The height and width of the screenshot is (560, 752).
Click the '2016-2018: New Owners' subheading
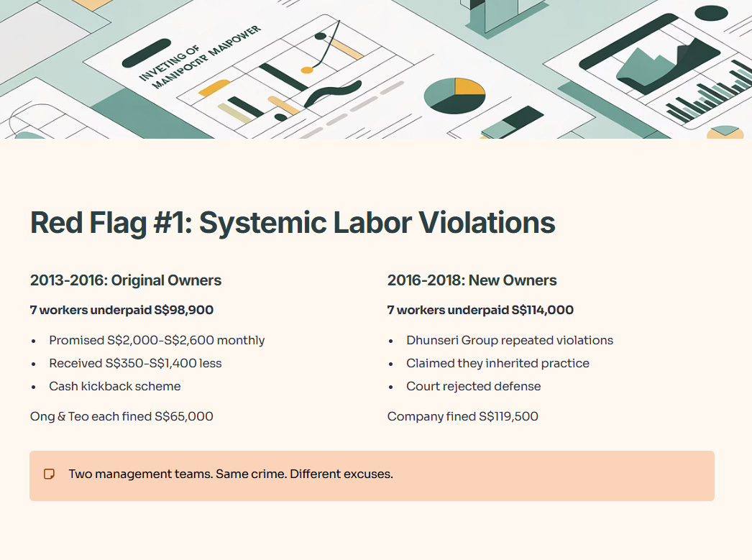pos(472,280)
